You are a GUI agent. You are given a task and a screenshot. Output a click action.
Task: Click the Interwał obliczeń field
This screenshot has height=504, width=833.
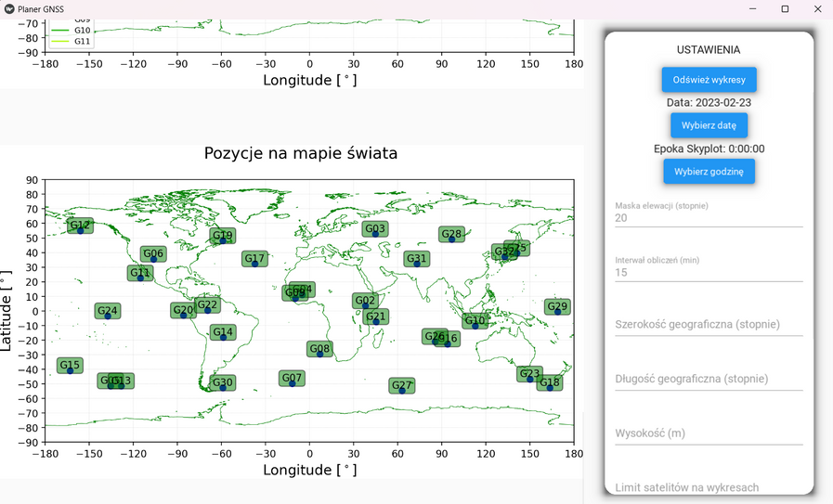[x=709, y=273]
